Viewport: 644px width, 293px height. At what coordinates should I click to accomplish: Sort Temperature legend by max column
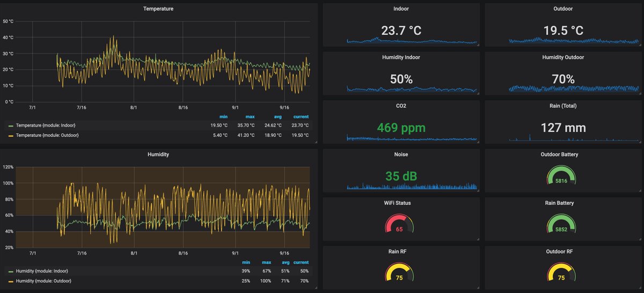coord(250,116)
